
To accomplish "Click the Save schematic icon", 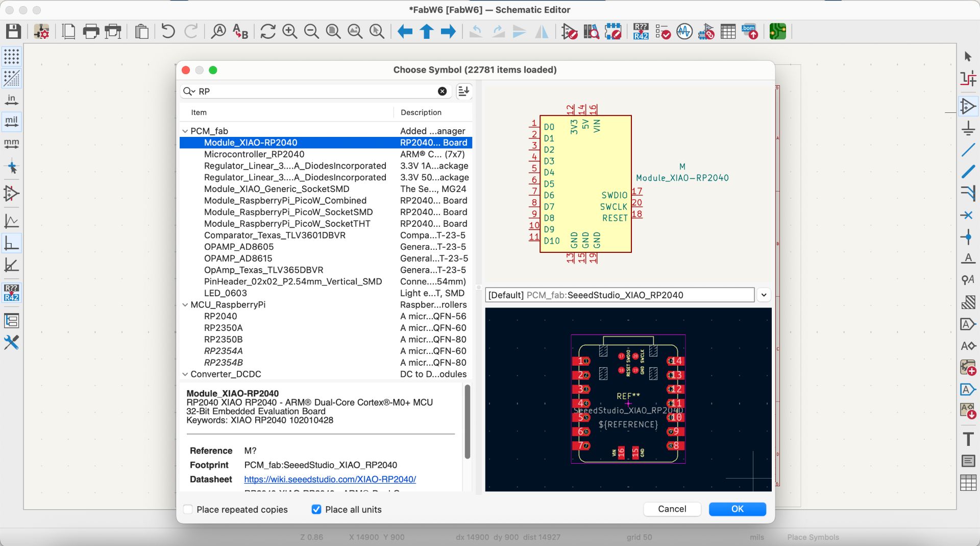I will 13,32.
